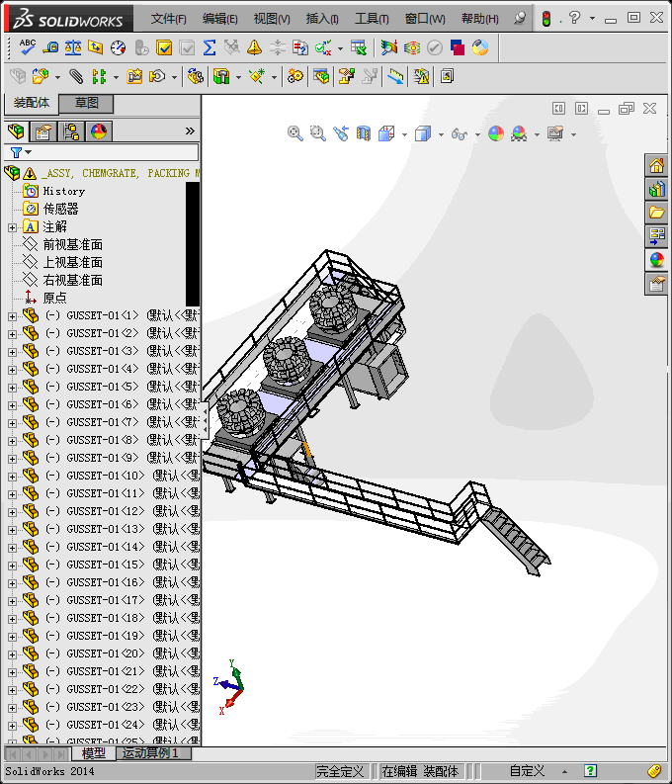The image size is (672, 784).
Task: Click the Exploded View icon
Action: (x=347, y=76)
